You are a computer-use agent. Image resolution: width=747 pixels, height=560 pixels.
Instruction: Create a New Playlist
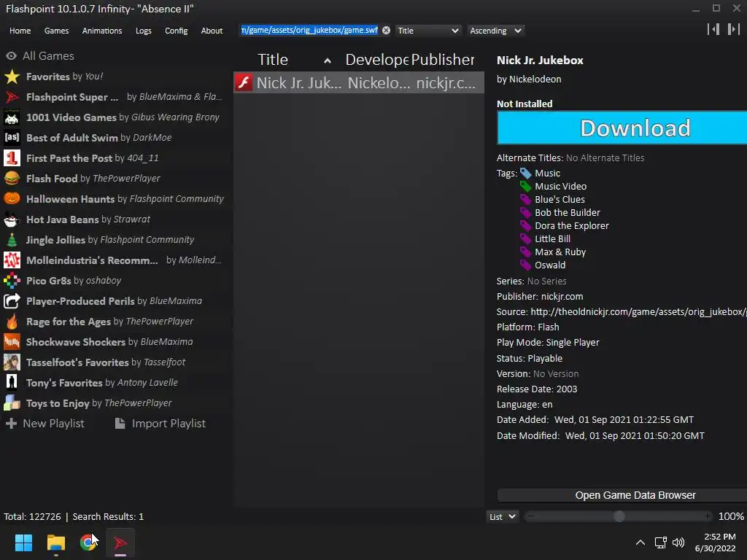[44, 424]
